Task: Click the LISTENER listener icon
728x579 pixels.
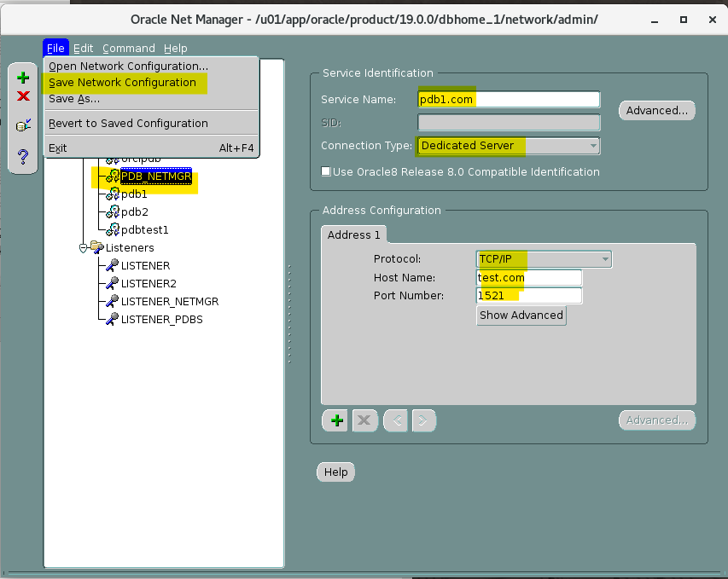Action: click(x=113, y=265)
